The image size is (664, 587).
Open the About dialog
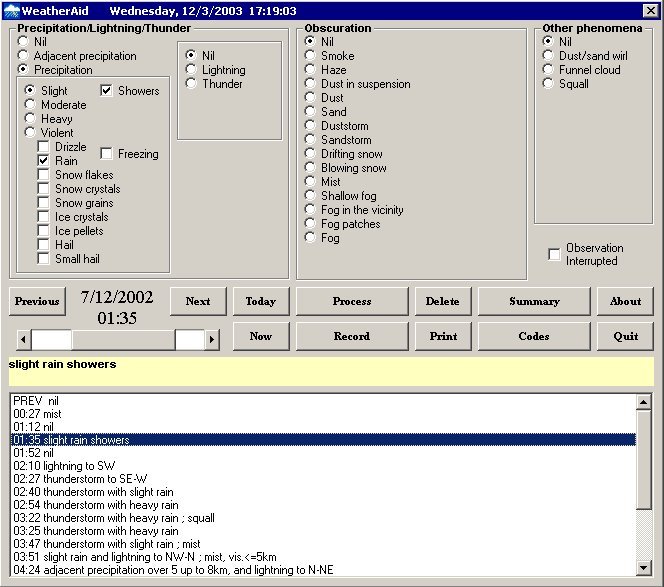pyautogui.click(x=625, y=301)
